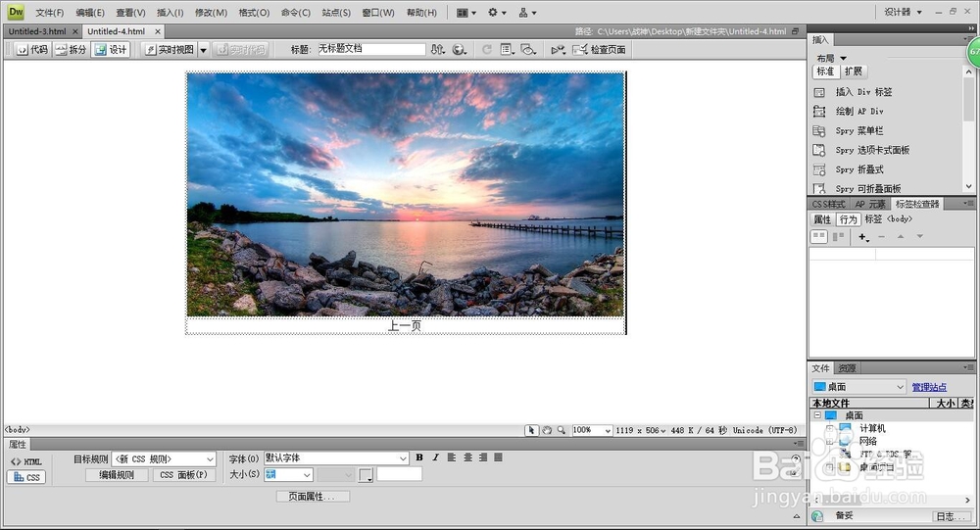Click the 页面属性... button
The image size is (980, 530).
313,497
